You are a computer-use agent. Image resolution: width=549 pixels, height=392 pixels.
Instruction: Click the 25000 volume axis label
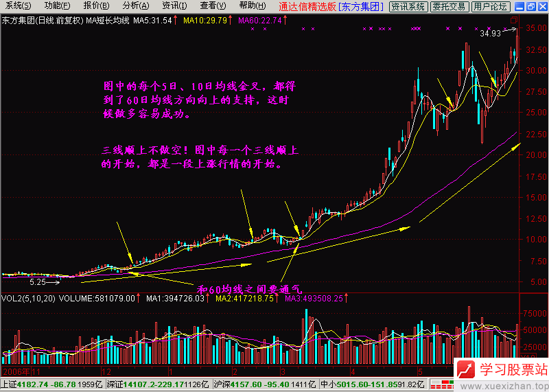pyautogui.click(x=535, y=347)
